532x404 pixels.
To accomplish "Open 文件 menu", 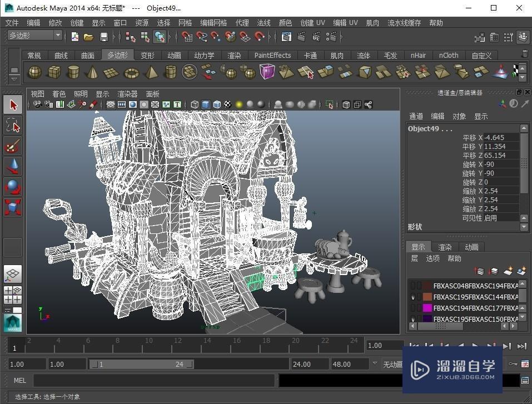I will [12, 23].
